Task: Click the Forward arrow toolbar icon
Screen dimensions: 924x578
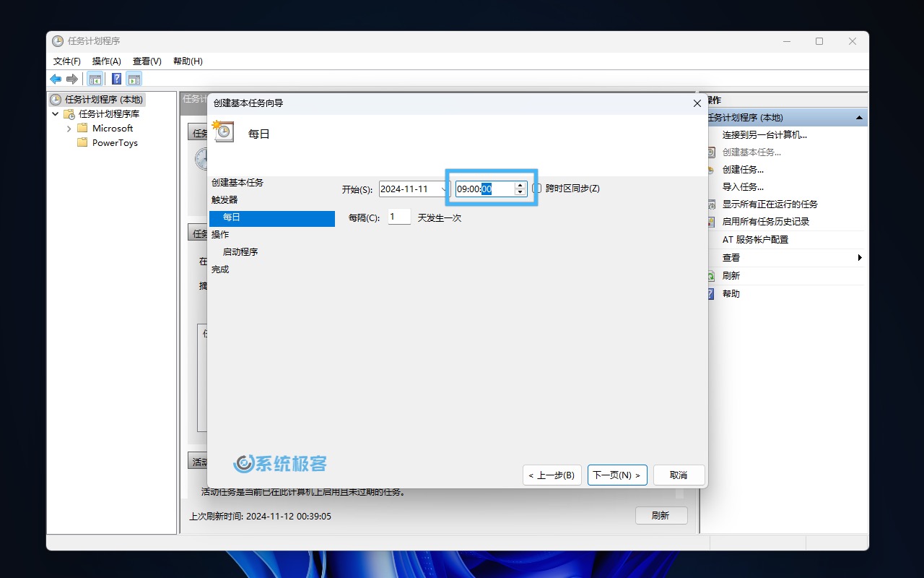Action: click(x=71, y=79)
